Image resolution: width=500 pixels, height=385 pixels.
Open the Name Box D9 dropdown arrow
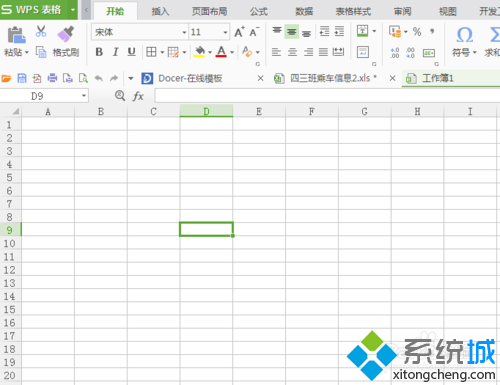[84, 96]
